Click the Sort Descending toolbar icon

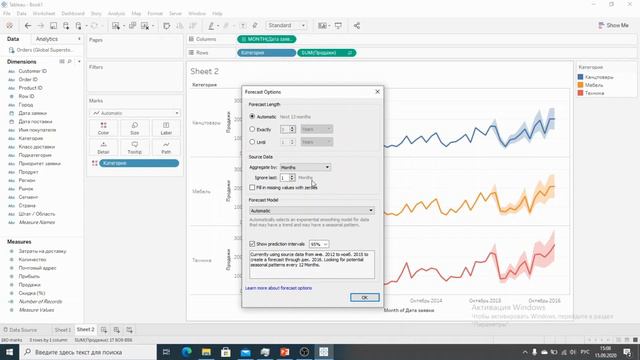point(193,26)
